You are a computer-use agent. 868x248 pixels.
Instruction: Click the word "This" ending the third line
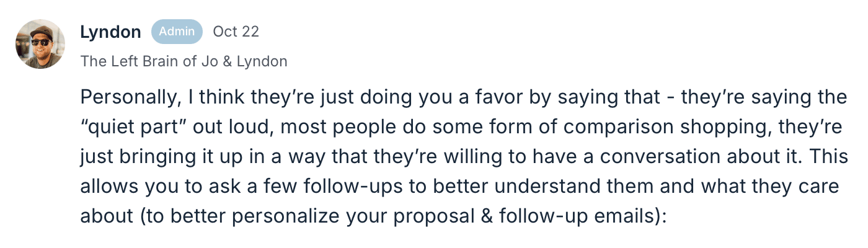830,157
